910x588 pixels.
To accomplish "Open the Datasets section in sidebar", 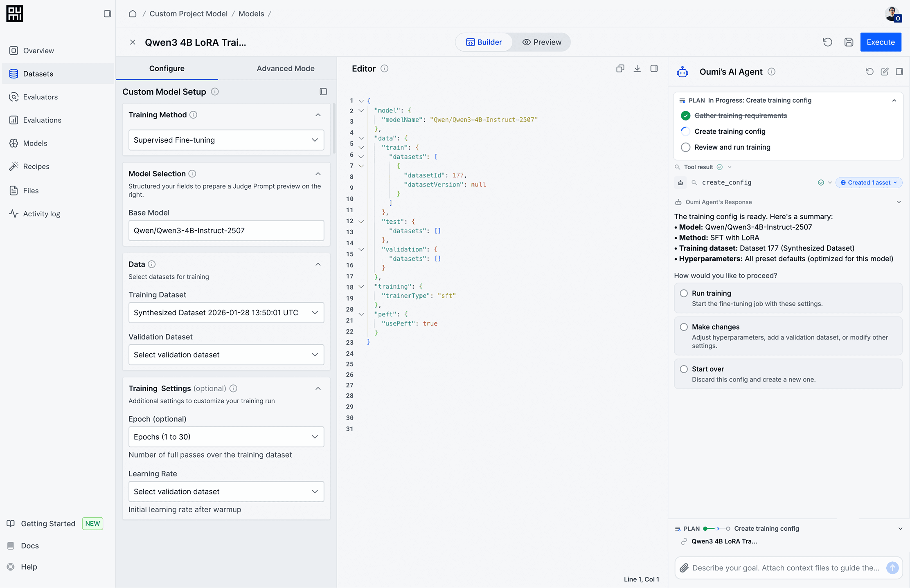I will click(38, 74).
